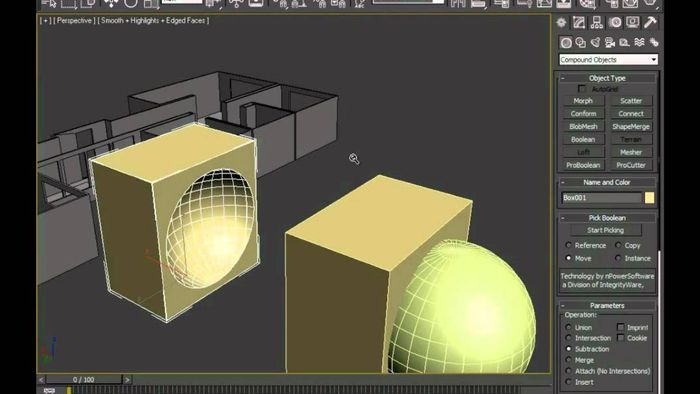
Task: Click the Mesher object type button
Action: [631, 152]
